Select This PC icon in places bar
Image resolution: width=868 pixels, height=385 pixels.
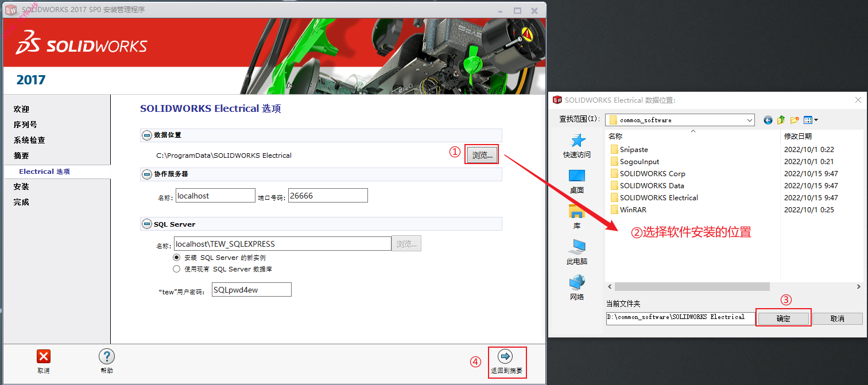tap(577, 247)
